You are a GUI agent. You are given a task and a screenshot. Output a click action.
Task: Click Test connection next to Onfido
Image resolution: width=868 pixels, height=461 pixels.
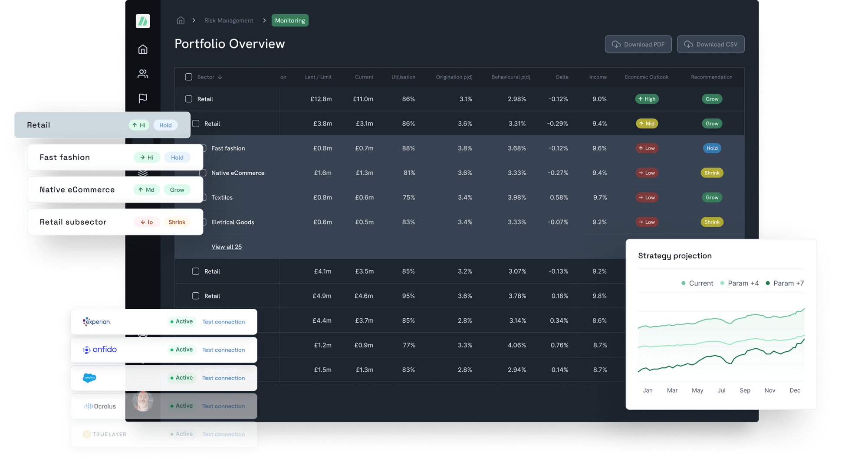224,350
